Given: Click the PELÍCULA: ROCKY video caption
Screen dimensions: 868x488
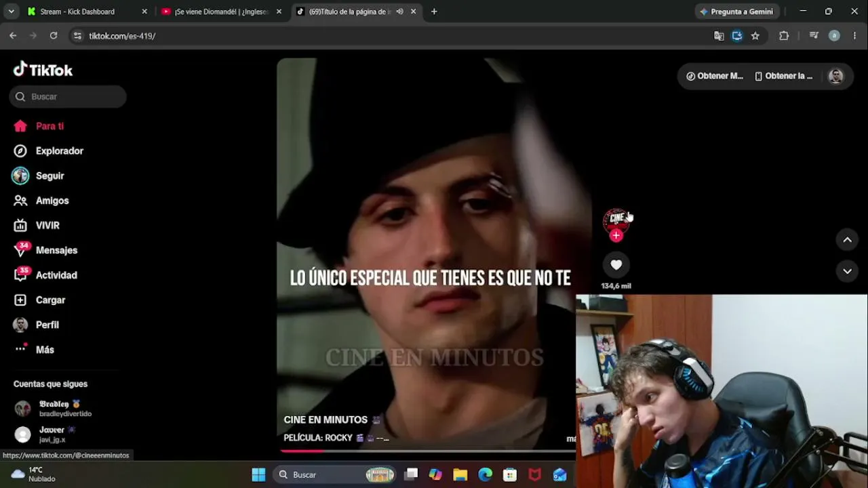Looking at the screenshot, I should click(336, 438).
